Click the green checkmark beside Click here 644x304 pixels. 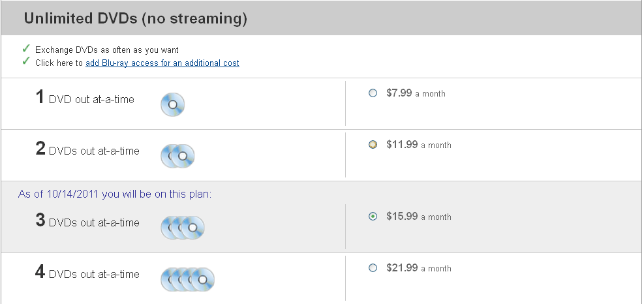[x=25, y=62]
